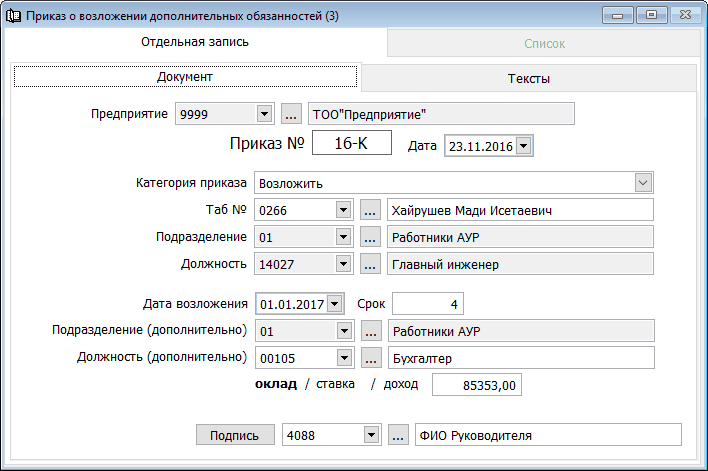
Task: Close the Приказ window
Action: [685, 15]
